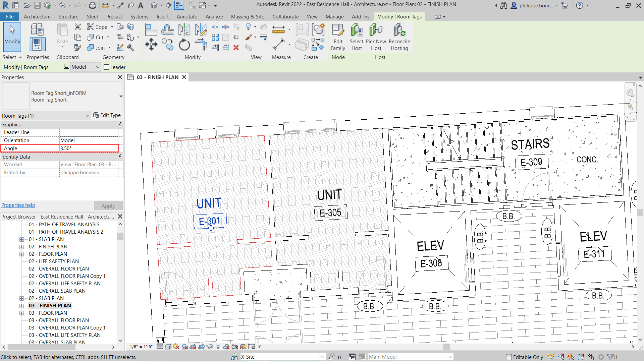Image resolution: width=644 pixels, height=362 pixels.
Task: Open the X-Site workset dropdown
Action: [x=282, y=357]
